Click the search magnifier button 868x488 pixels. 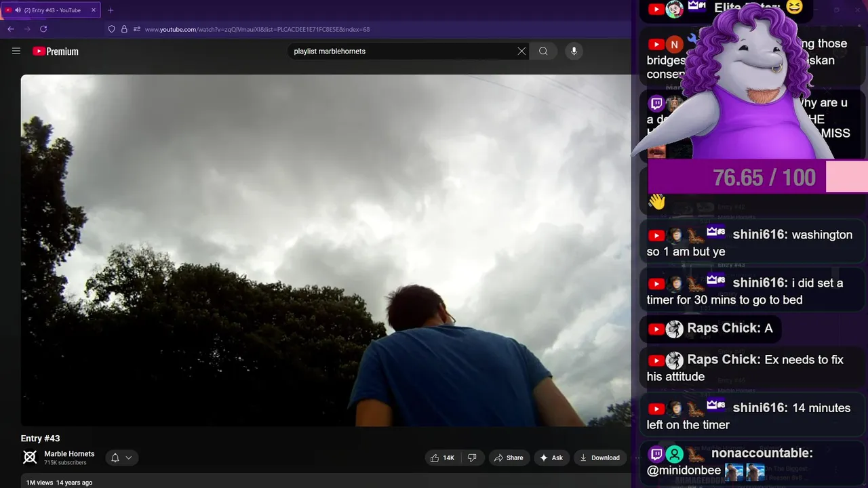coord(543,51)
